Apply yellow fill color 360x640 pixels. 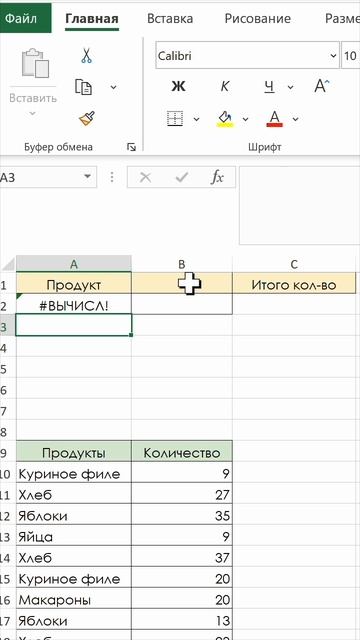224,119
